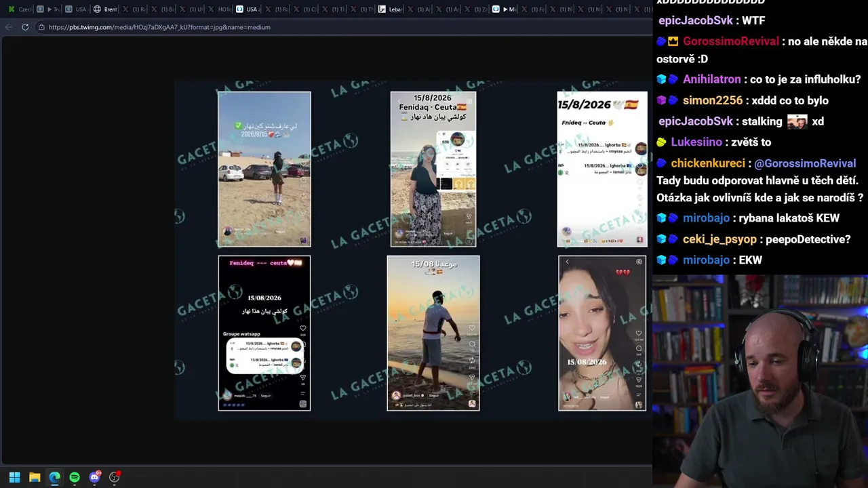Click username mirobajo on "rybana lakatoš KEW"

tap(706, 218)
